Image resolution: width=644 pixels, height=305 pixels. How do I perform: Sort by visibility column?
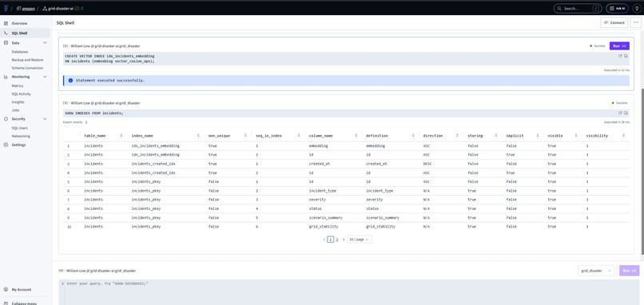pyautogui.click(x=623, y=136)
